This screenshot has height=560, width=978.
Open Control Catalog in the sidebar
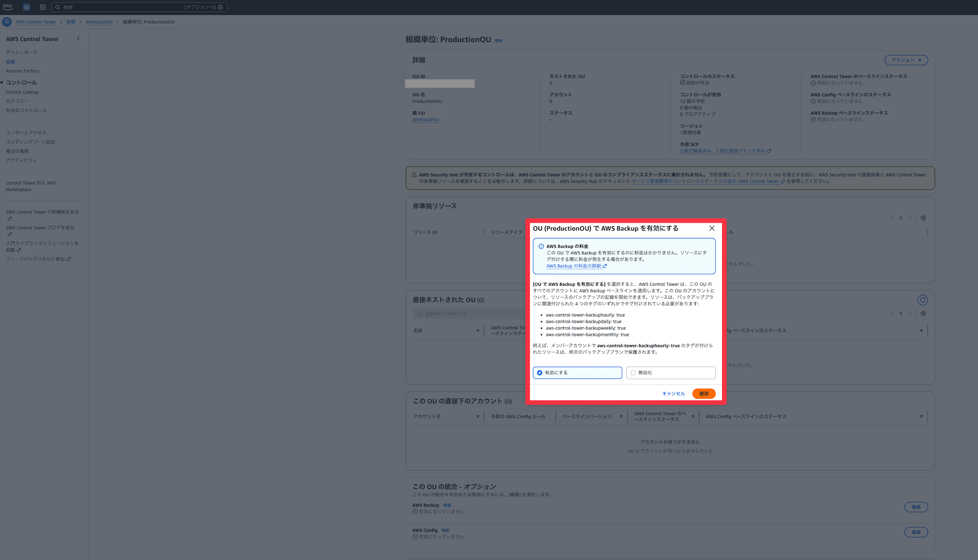[22, 92]
